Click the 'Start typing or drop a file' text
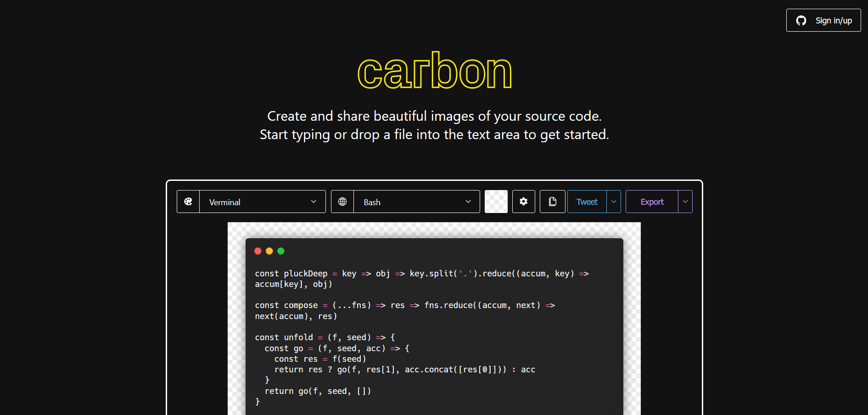Image resolution: width=868 pixels, height=415 pixels. pos(434,135)
